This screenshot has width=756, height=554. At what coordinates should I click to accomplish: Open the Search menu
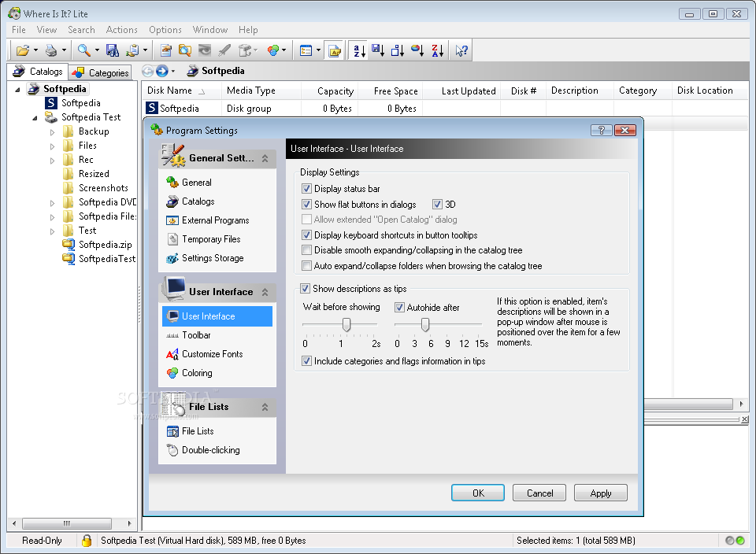coord(81,30)
